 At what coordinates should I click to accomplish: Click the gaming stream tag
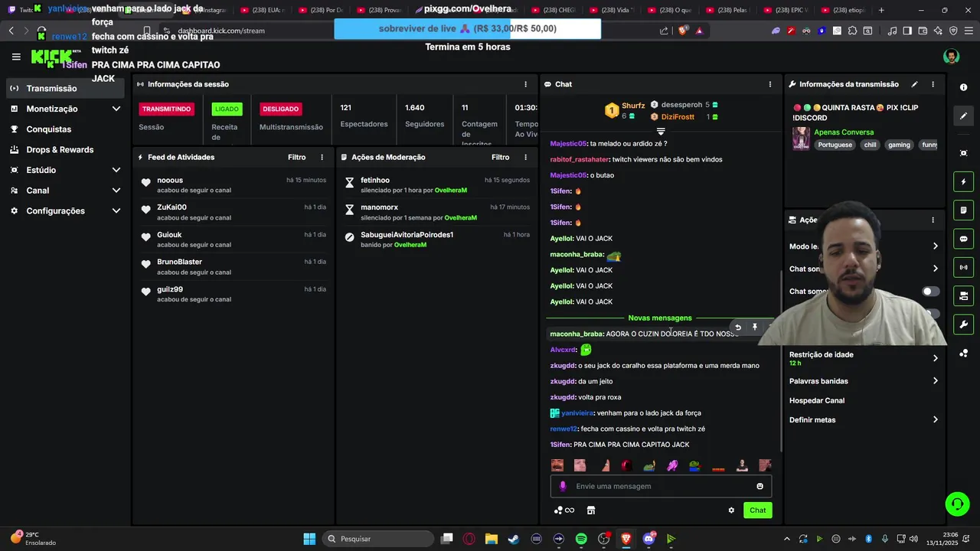[x=899, y=145]
